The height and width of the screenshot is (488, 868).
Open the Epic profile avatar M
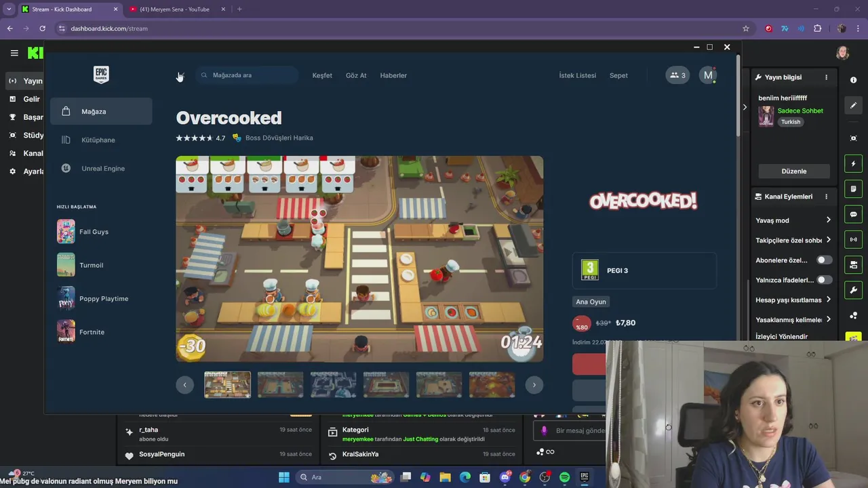coord(708,75)
